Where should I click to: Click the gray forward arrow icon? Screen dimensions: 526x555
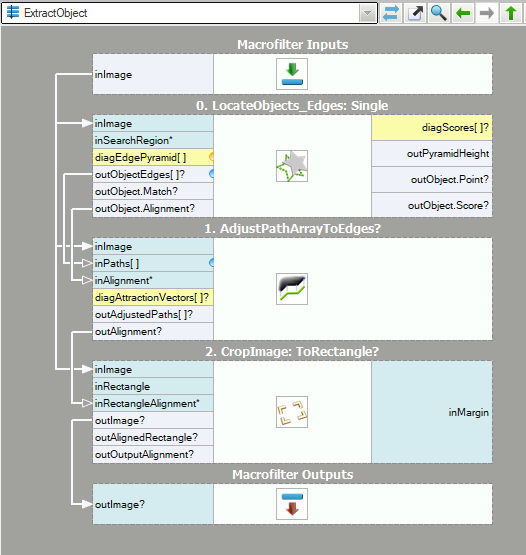[487, 13]
